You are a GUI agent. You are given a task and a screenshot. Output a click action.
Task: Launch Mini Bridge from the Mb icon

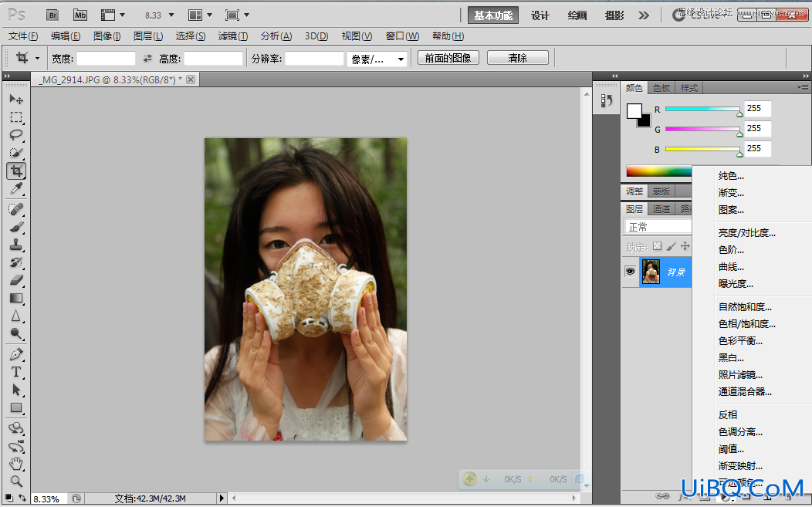coord(80,15)
